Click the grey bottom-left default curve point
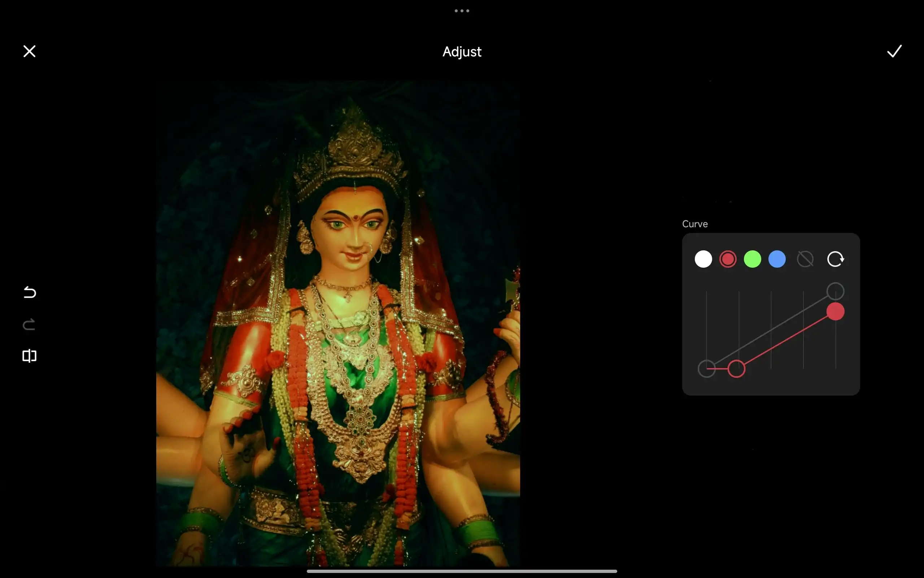Screen dimensions: 924x578 coord(706,369)
